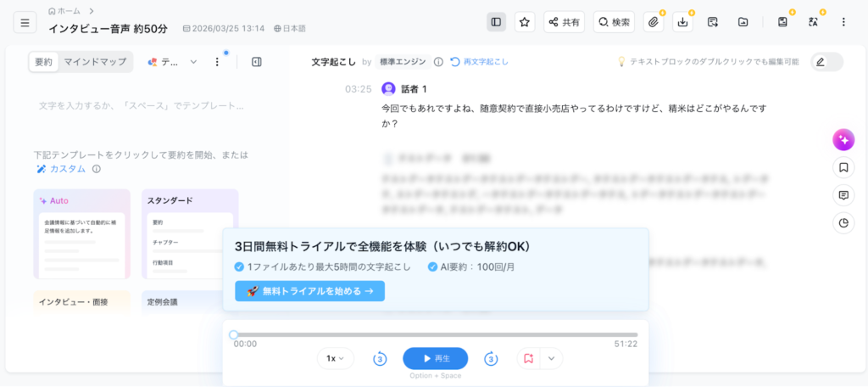Star this recording as a favorite
Viewport: 868px width, 387px height.
click(x=525, y=22)
